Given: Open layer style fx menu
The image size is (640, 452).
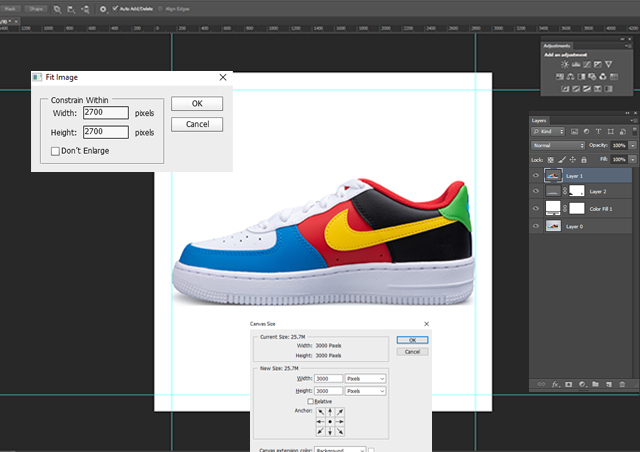Looking at the screenshot, I should [x=556, y=384].
